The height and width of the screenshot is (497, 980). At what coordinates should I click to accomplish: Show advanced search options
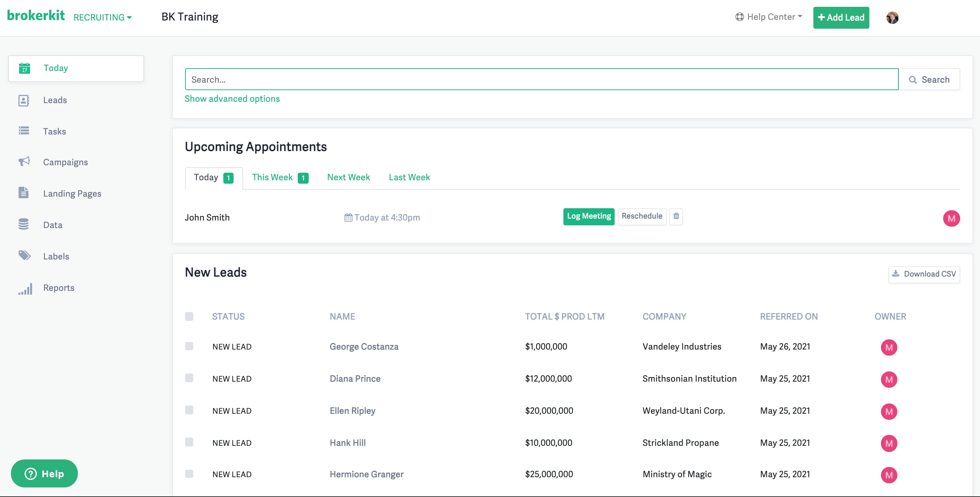(232, 99)
